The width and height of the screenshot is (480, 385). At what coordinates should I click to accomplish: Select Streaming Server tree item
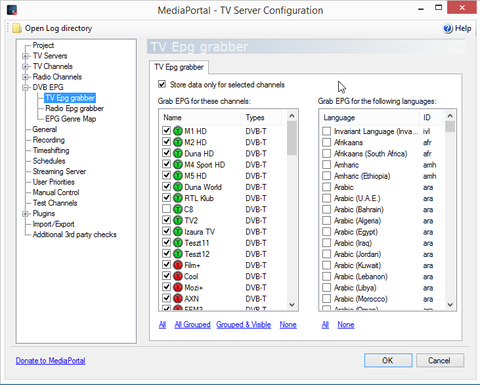(x=59, y=171)
